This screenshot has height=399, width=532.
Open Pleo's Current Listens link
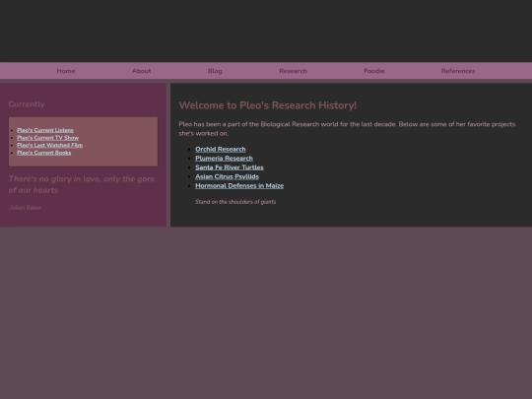point(45,130)
